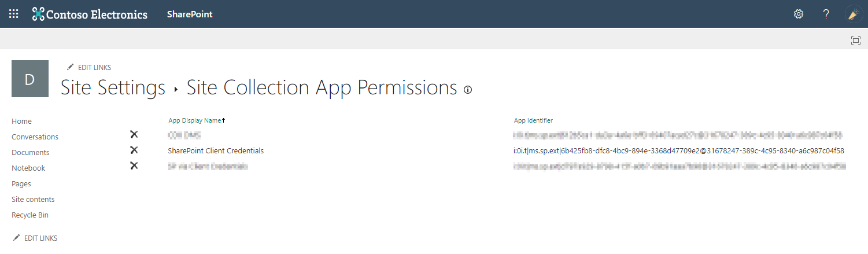
Task: Click the site logo tile D
Action: coord(30,79)
